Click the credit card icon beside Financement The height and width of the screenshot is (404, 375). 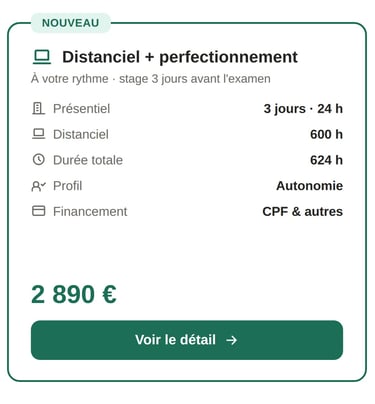pos(38,211)
